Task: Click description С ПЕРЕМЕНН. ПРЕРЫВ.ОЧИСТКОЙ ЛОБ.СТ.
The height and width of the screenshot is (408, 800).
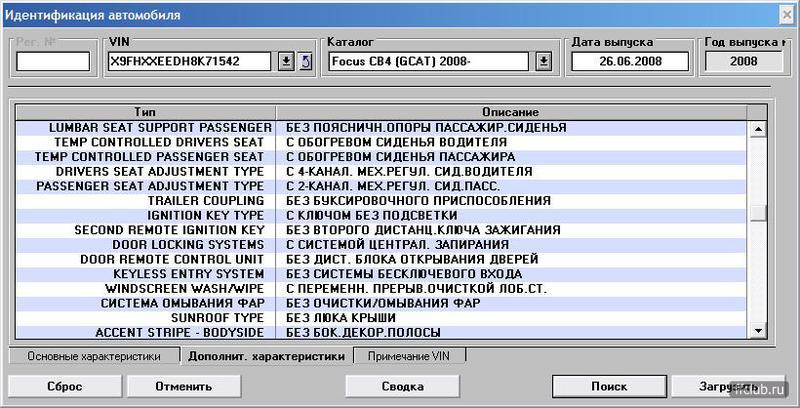Action: (x=416, y=289)
